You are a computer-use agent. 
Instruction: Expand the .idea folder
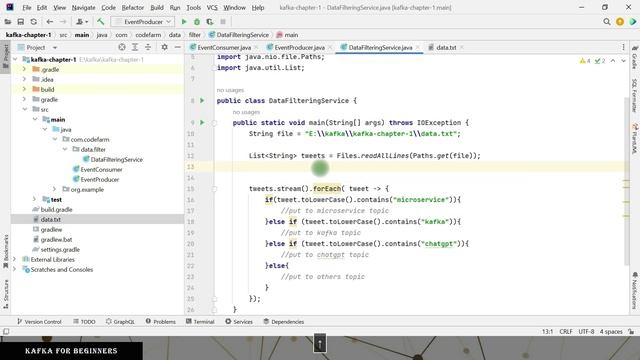pyautogui.click(x=24, y=79)
